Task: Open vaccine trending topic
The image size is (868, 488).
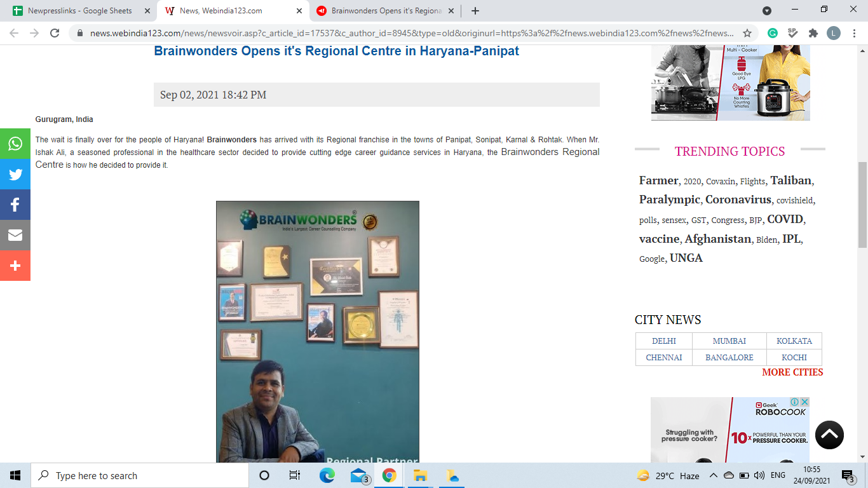Action: pos(659,239)
